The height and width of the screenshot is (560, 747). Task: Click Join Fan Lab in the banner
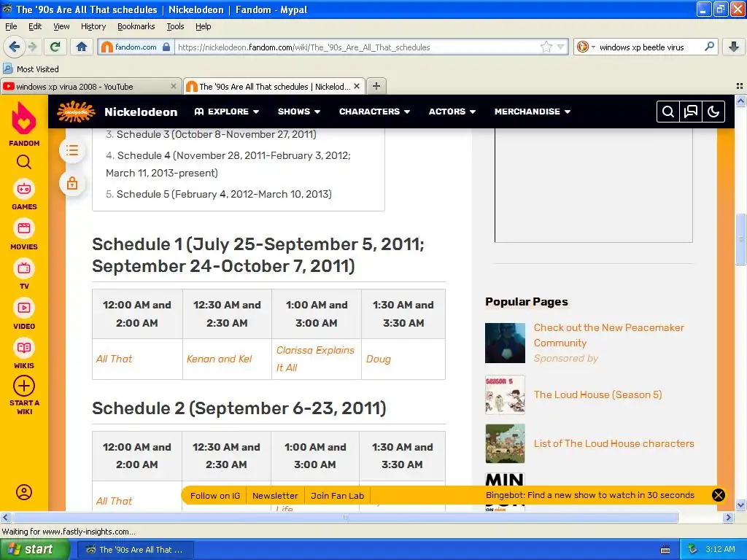337,496
